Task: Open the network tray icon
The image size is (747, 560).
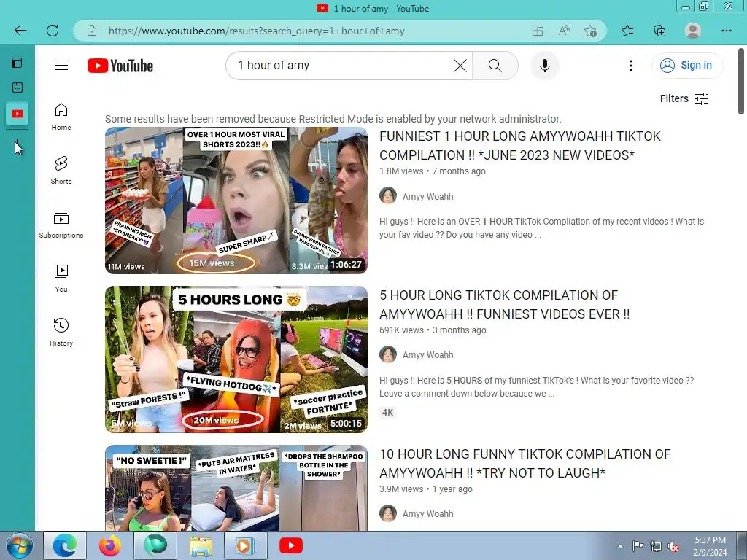Action: pyautogui.click(x=656, y=546)
